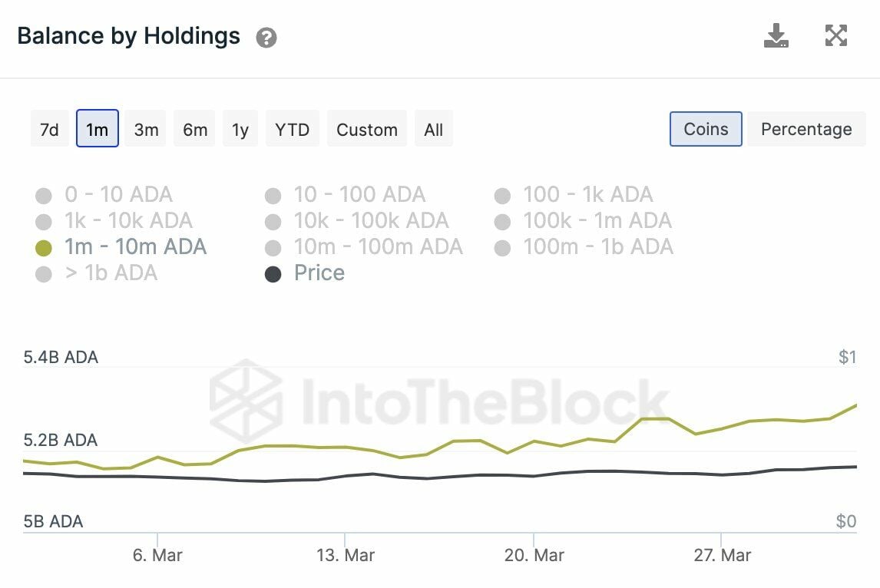The width and height of the screenshot is (880, 588).
Task: Switch view to Percentage
Action: [806, 129]
